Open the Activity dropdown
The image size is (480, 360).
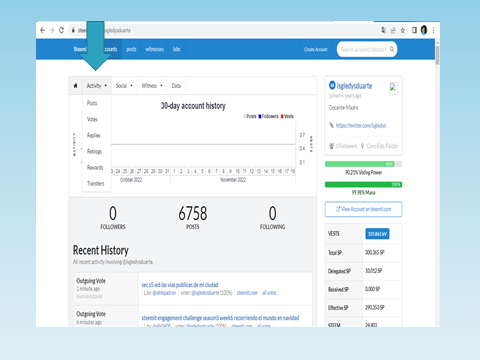97,86
